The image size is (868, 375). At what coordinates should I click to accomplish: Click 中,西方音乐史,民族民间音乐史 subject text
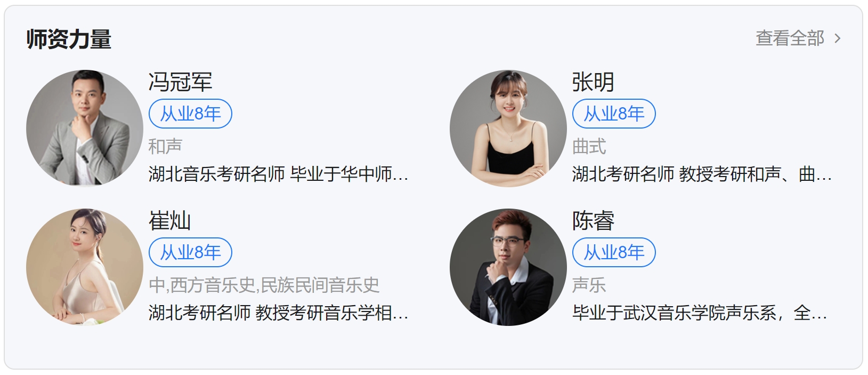tap(264, 285)
